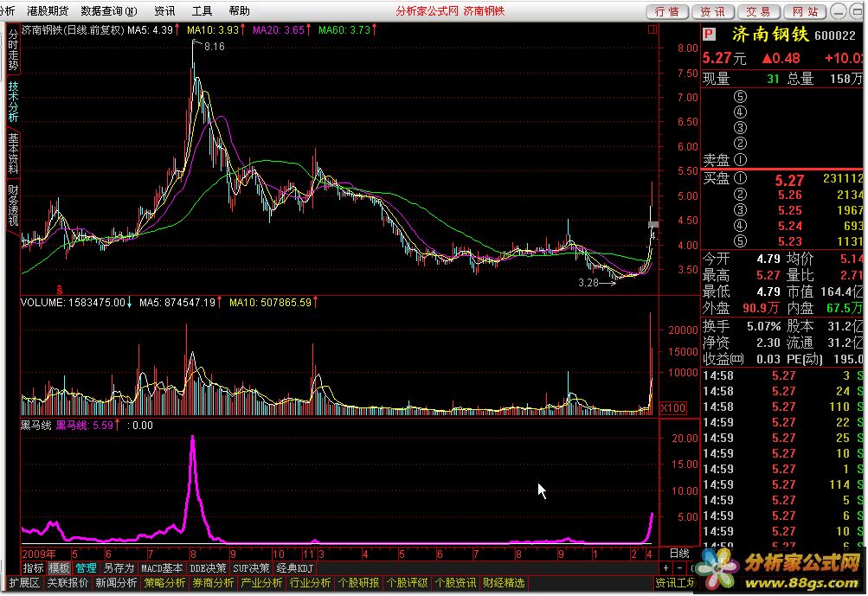This screenshot has height=596, width=868.
Task: Click the small window-split icon at chart top-right
Action: pyautogui.click(x=653, y=29)
